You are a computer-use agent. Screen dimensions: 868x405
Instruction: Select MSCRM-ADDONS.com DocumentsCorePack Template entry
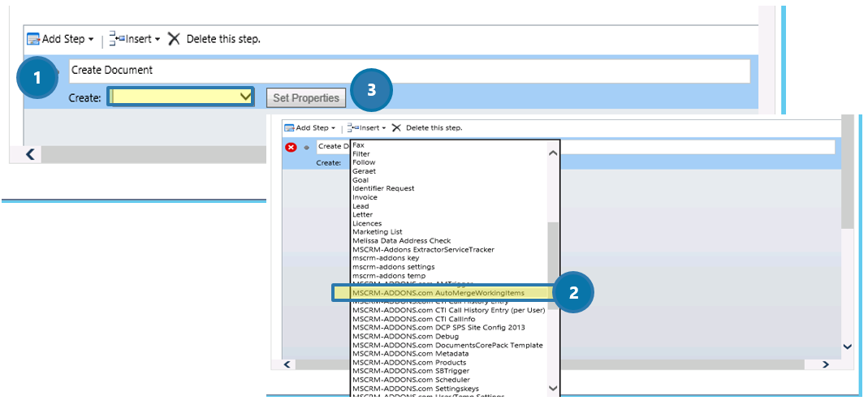[447, 345]
